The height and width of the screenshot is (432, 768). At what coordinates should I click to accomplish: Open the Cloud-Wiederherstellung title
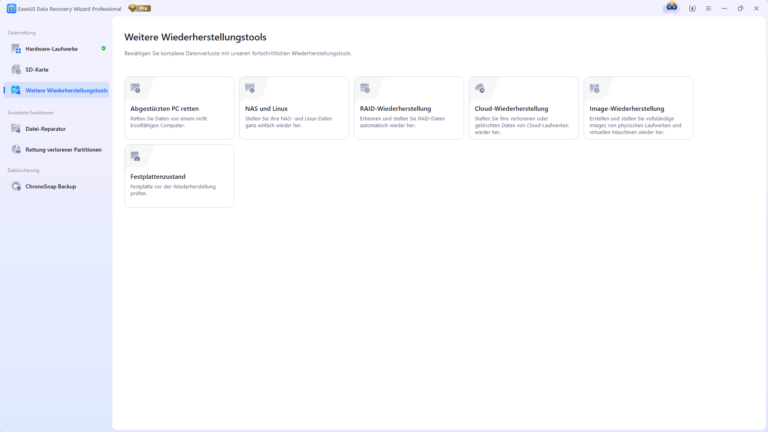[511, 109]
